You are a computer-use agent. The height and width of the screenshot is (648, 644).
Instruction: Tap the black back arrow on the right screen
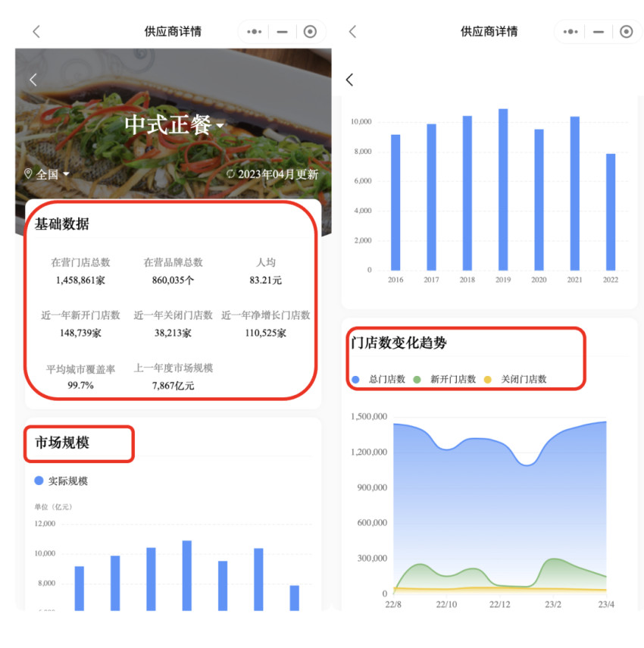[x=349, y=79]
